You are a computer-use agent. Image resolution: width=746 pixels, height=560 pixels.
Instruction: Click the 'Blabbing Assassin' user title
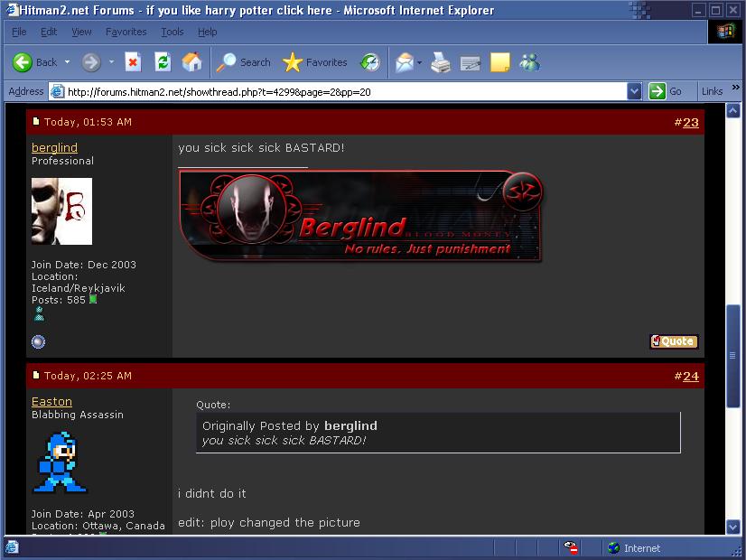coord(78,415)
